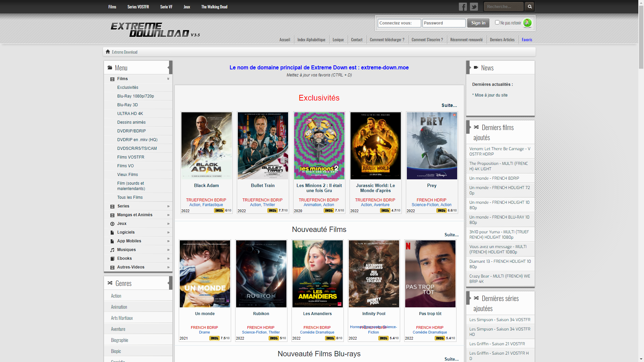Open Crazy Bear - MULTI WEBRIP 4K link
Screen dimensions: 644x362
pos(500,279)
